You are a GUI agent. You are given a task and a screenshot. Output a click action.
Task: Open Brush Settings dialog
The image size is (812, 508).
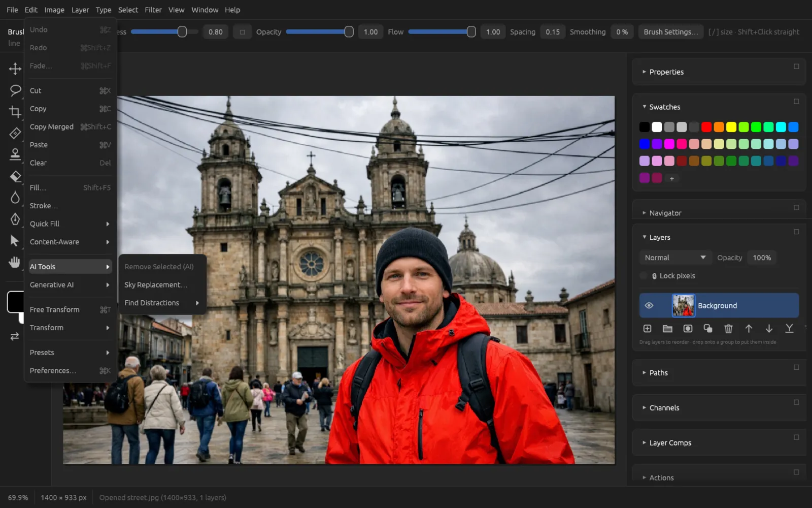[671, 32]
